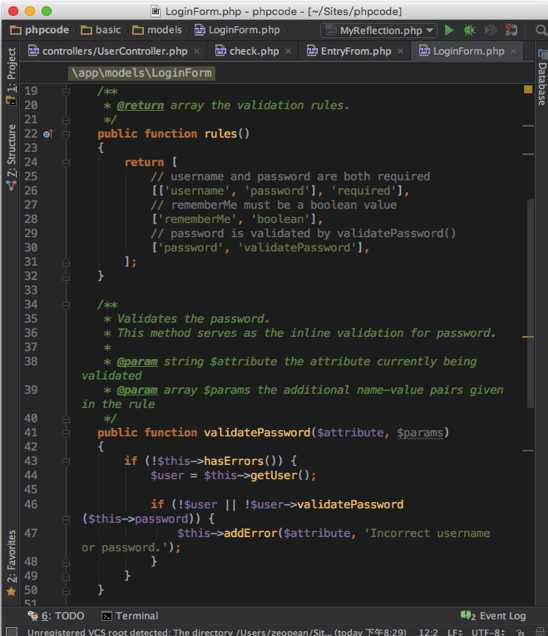Image resolution: width=548 pixels, height=636 pixels.
Task: Select models breadcrumb folder
Action: click(157, 30)
